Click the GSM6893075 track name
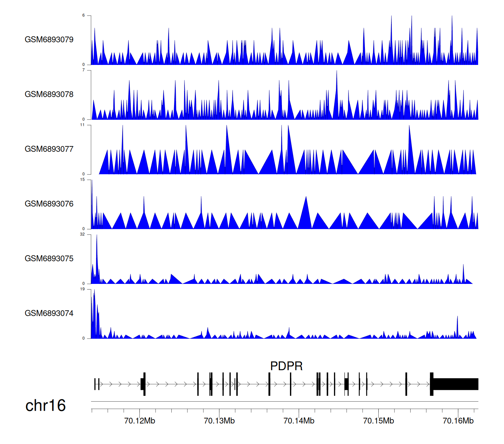Screen dimensions: 504x444 tap(49, 259)
